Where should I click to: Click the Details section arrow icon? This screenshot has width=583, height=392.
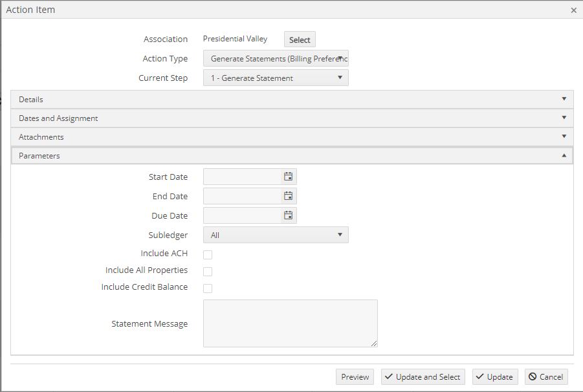564,99
